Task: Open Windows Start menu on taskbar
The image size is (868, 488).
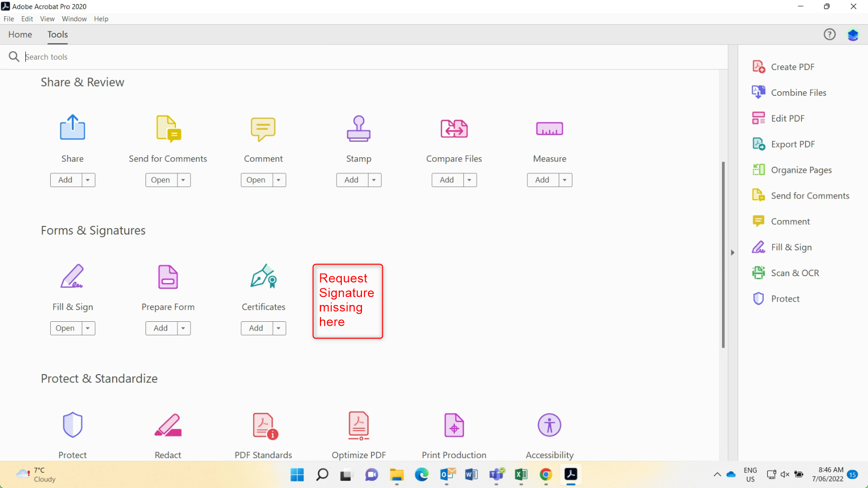Action: 297,475
